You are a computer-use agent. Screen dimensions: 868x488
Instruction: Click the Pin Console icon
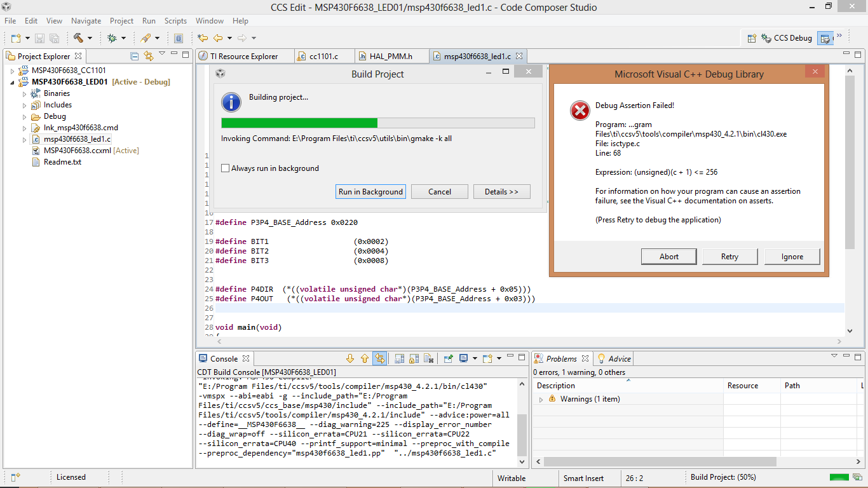(x=449, y=358)
